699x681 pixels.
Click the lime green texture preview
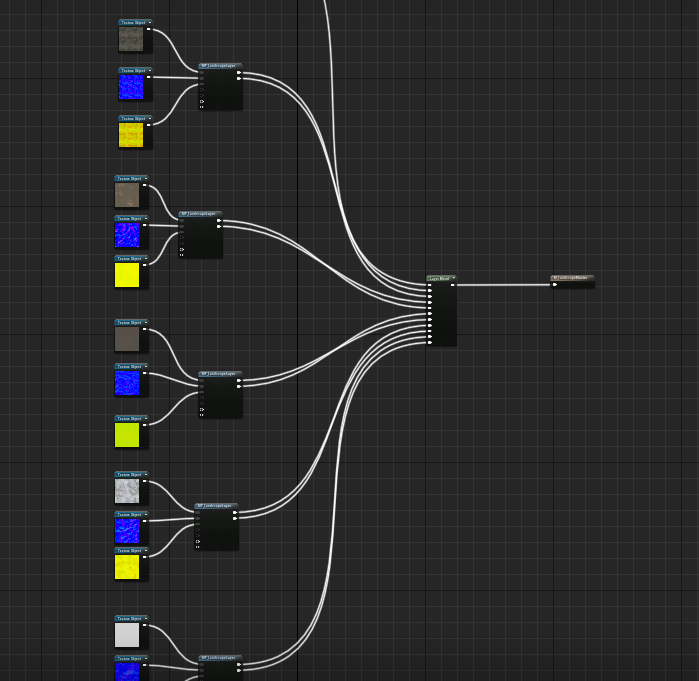pyautogui.click(x=127, y=435)
